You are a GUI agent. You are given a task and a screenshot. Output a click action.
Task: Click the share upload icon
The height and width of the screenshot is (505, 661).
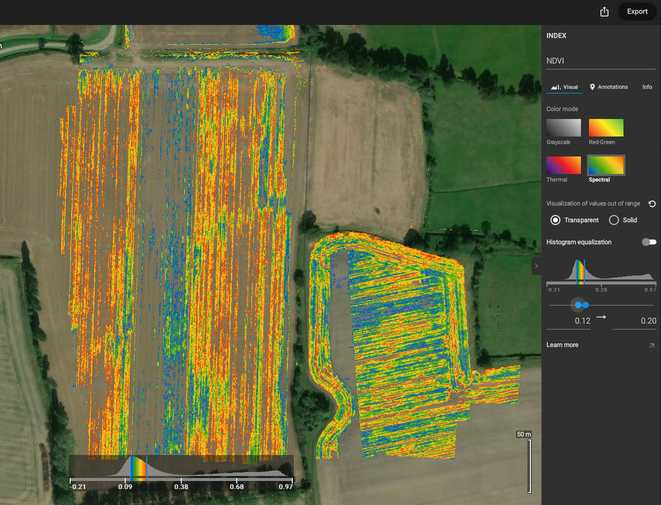point(604,12)
